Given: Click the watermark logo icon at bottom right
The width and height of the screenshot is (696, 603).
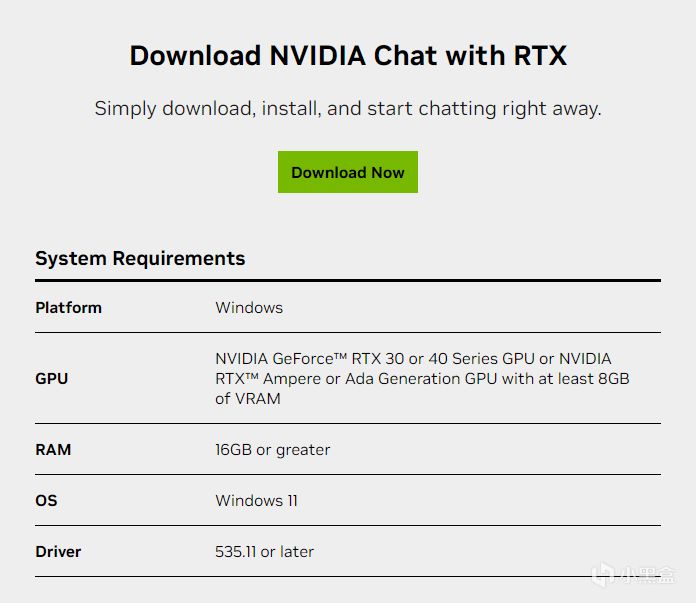Looking at the screenshot, I should coord(604,574).
